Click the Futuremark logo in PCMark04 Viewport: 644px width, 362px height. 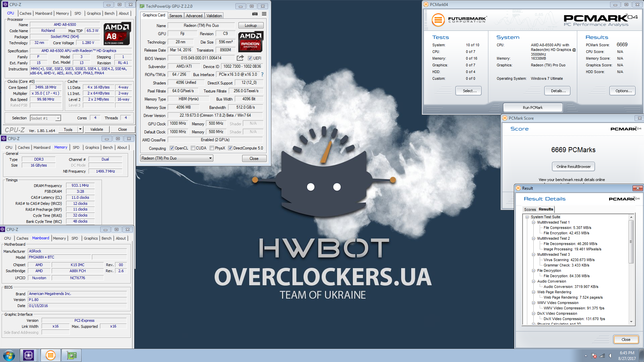click(459, 20)
